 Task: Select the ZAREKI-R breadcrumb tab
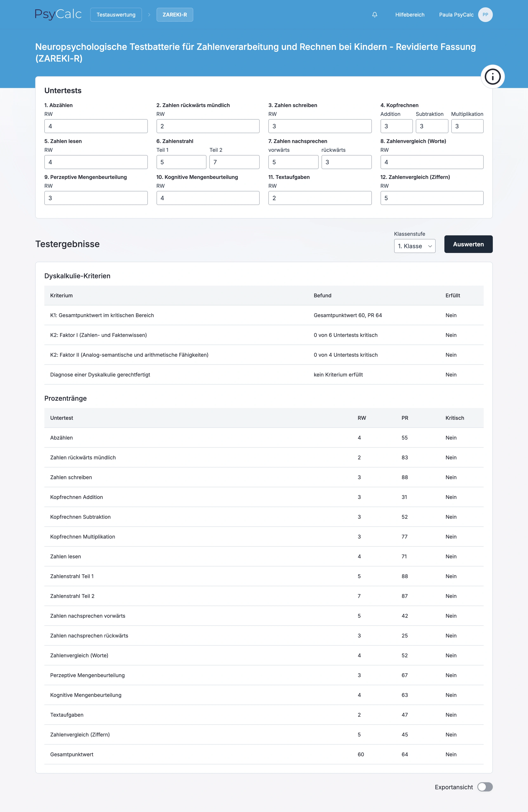pyautogui.click(x=175, y=15)
